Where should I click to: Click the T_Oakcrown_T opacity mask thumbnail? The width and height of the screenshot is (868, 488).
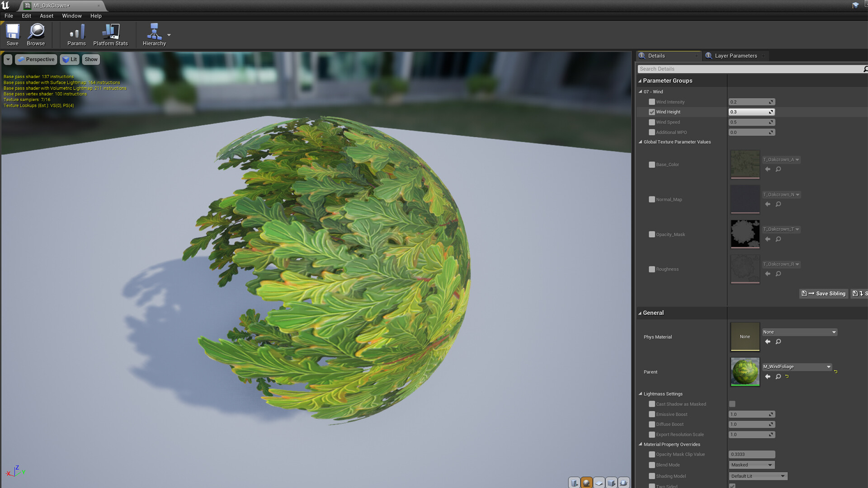pos(745,234)
